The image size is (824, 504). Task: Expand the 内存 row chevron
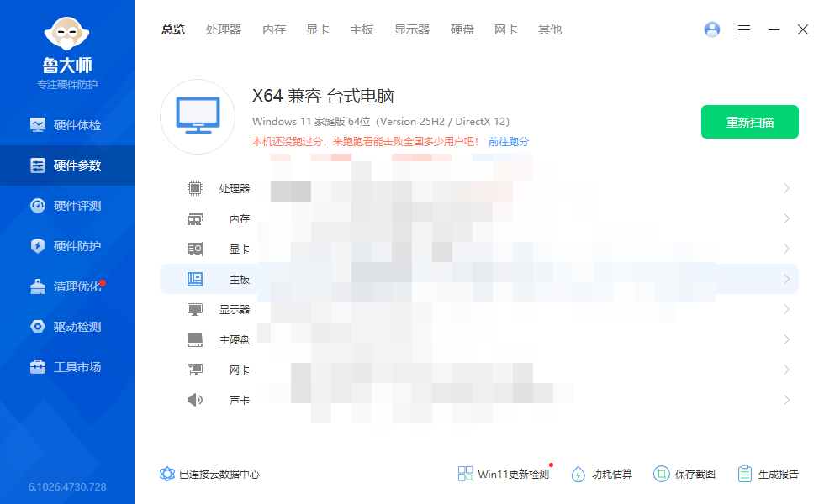pos(787,218)
